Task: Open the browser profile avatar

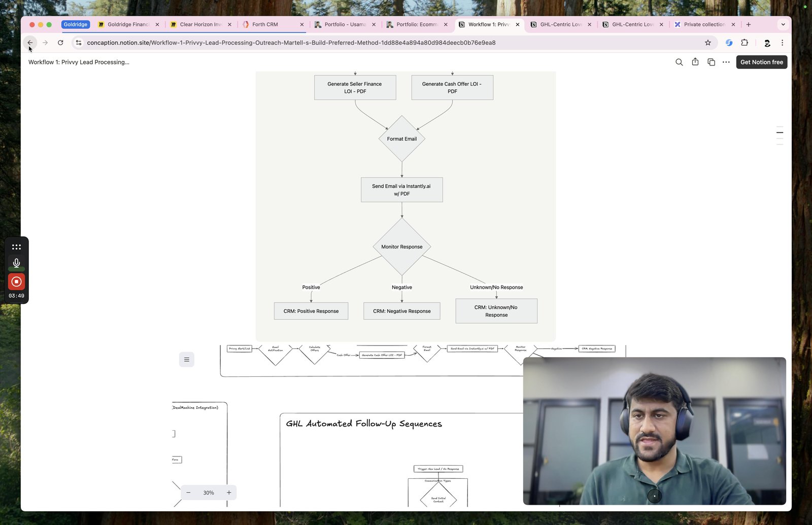Action: click(767, 43)
